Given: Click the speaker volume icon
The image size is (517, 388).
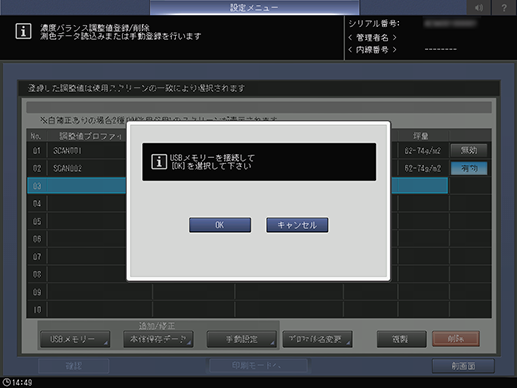Looking at the screenshot, I should click(478, 7).
